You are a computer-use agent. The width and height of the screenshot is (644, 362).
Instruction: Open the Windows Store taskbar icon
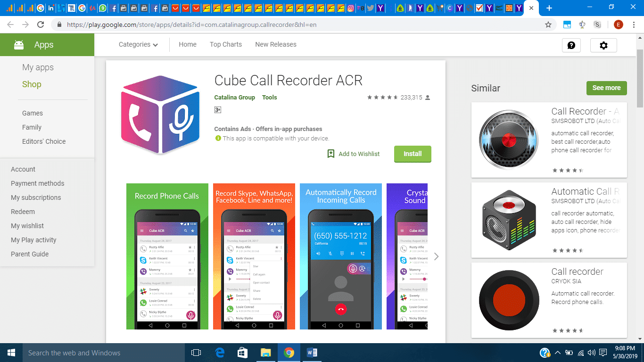coord(243,353)
